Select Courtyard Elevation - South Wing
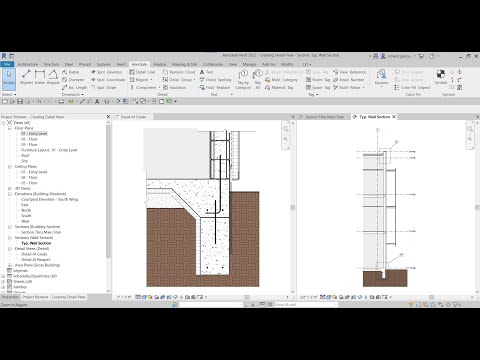 pos(49,199)
